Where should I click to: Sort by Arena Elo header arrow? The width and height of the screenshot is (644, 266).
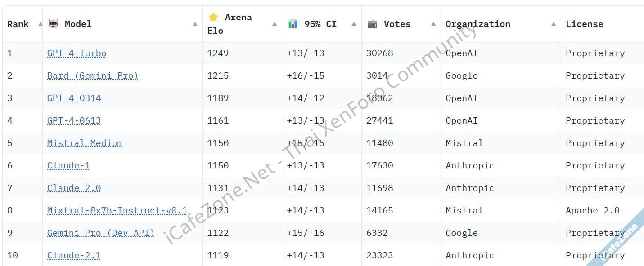click(x=275, y=24)
